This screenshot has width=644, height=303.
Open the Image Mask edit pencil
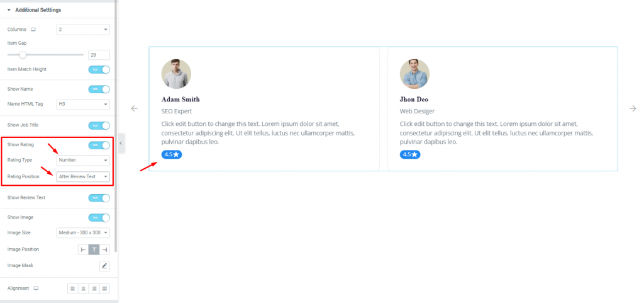point(105,266)
